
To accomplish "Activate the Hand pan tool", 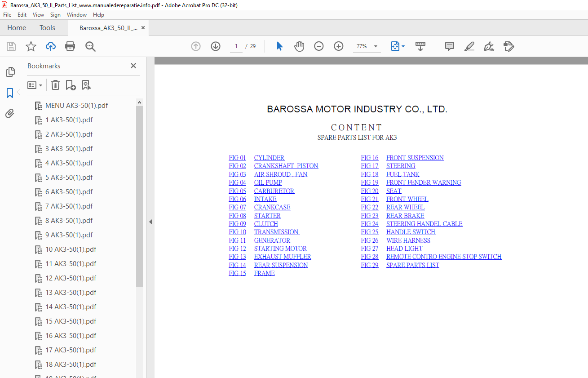I will [299, 46].
